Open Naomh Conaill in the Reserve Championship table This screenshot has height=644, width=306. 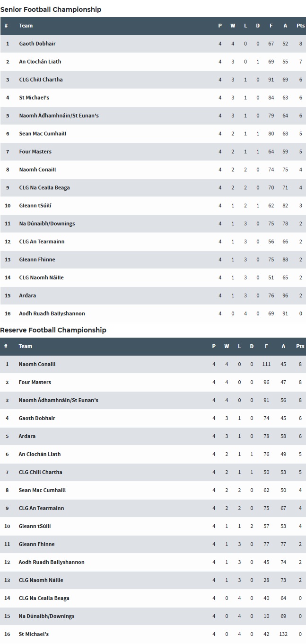[37, 364]
